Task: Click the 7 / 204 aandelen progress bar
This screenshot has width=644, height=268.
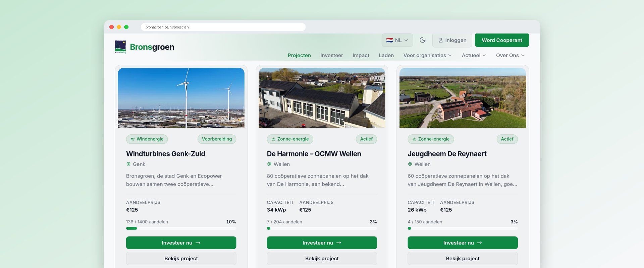Action: [322, 228]
